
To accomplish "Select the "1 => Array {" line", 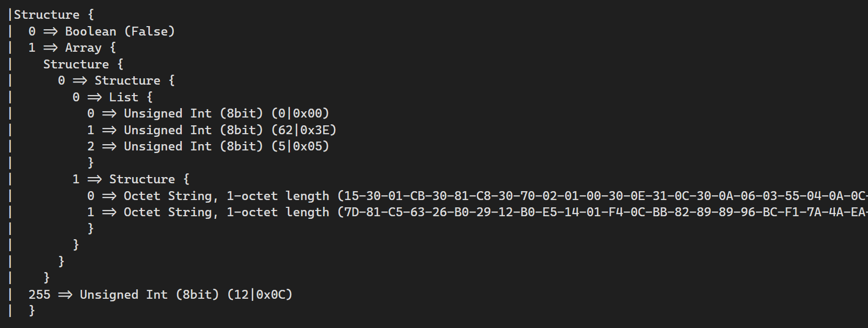I will pos(72,48).
